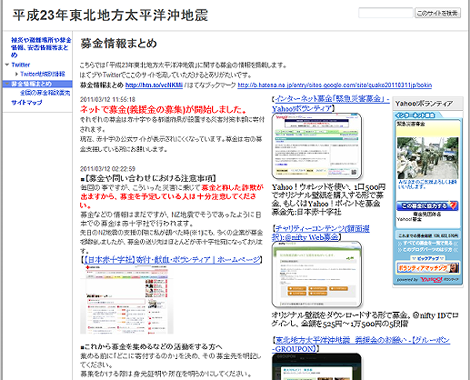Open すべての募金を一覧で見る widget link
The width and height of the screenshot is (470, 380).
point(427,243)
